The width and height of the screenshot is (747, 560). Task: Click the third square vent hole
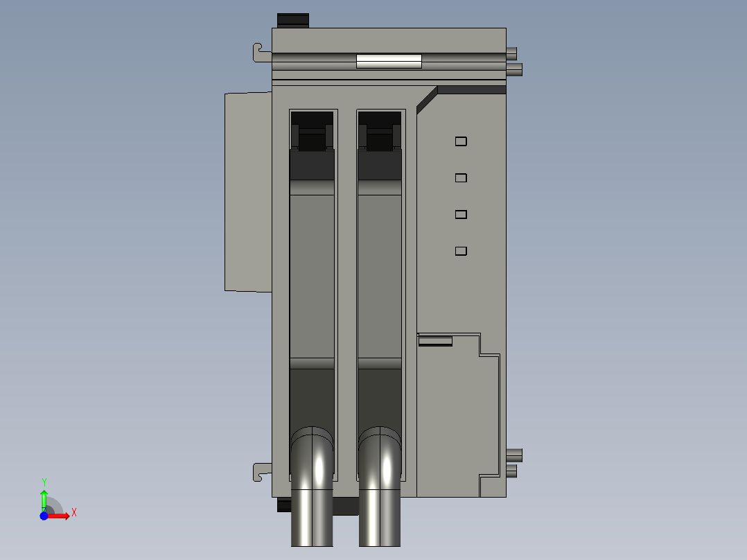459,214
